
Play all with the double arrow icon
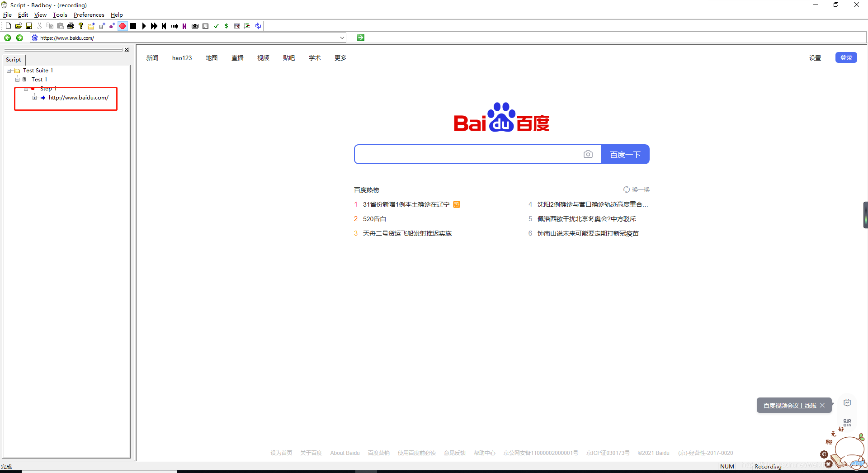point(154,26)
